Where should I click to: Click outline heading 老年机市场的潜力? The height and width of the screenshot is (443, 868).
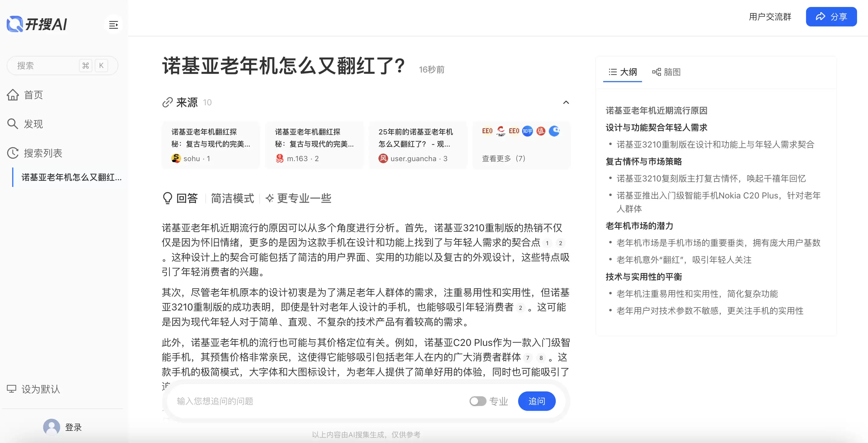[639, 226]
